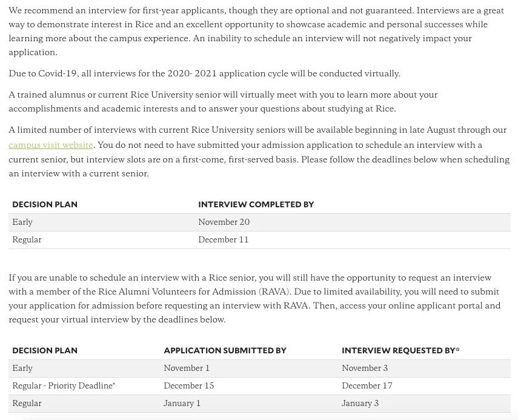Screen dimensions: 518x420
Task: Click the paragraph starting "If you are unable"
Action: 254,299
